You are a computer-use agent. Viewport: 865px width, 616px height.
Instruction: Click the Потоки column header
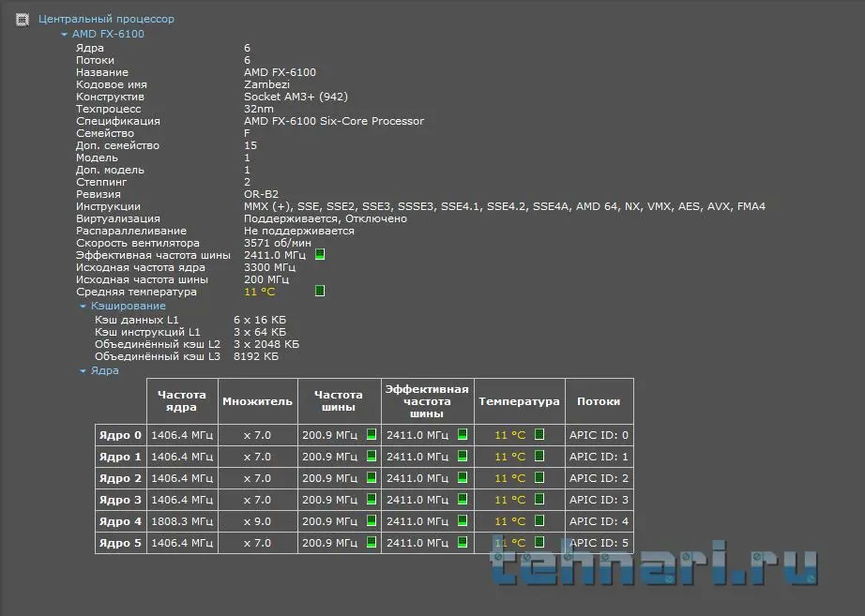tap(599, 401)
